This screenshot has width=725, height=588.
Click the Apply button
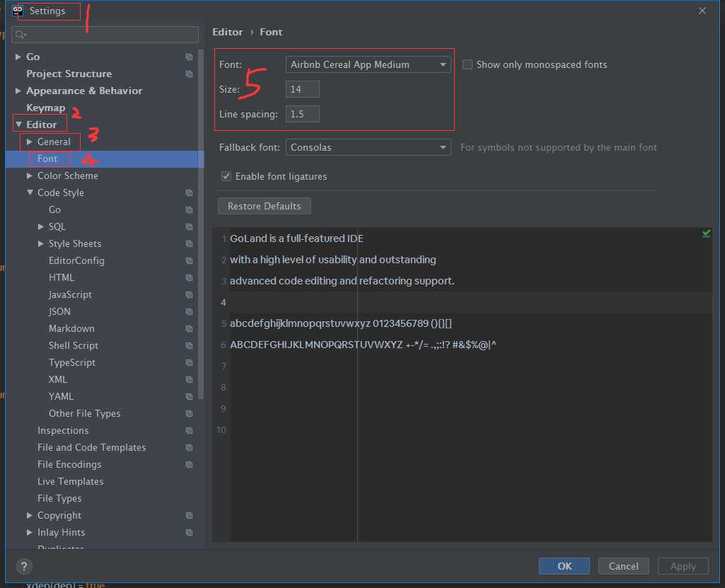[x=683, y=566]
